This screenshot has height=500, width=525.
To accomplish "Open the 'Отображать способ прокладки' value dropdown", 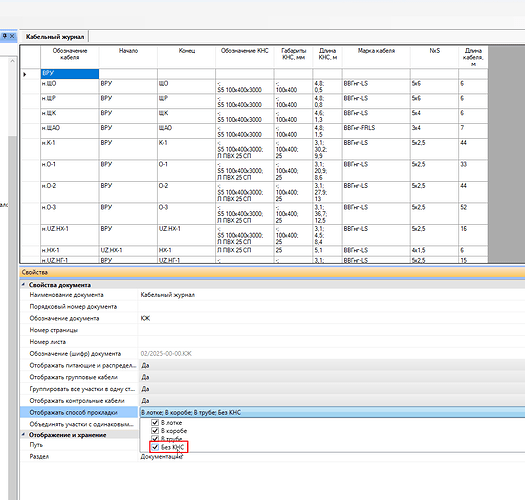I will [x=332, y=412].
